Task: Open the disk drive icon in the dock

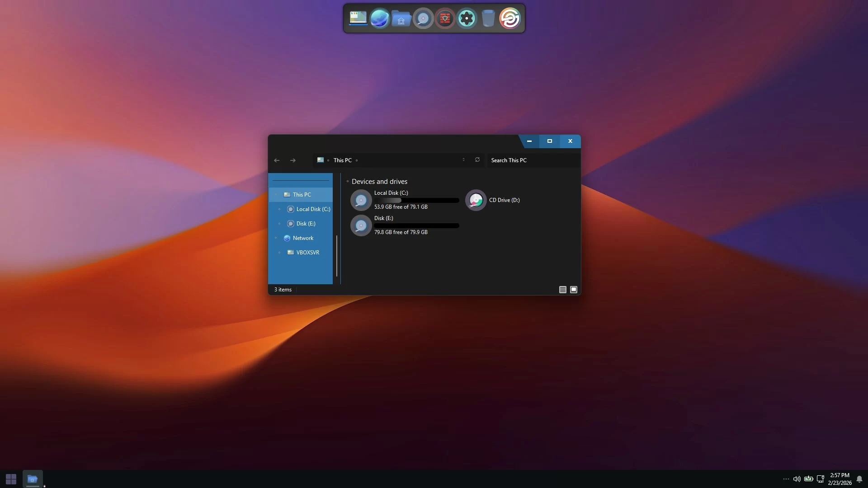Action: click(x=423, y=19)
